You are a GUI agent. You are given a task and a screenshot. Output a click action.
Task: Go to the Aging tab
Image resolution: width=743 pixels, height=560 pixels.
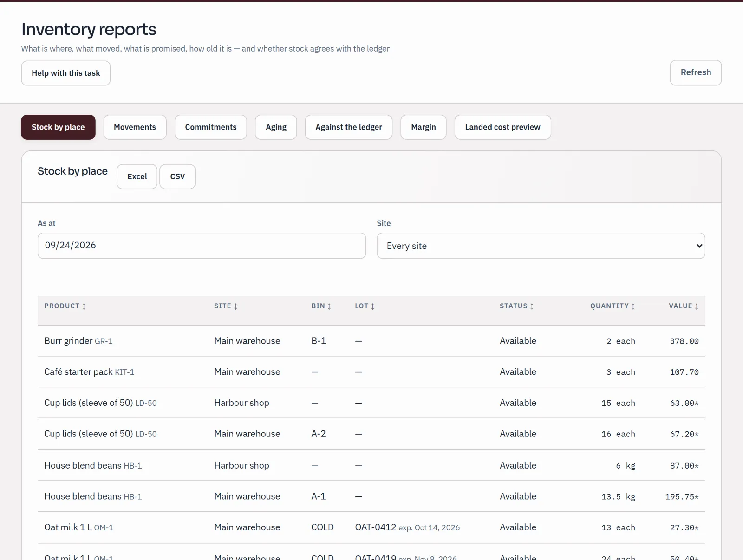(276, 127)
